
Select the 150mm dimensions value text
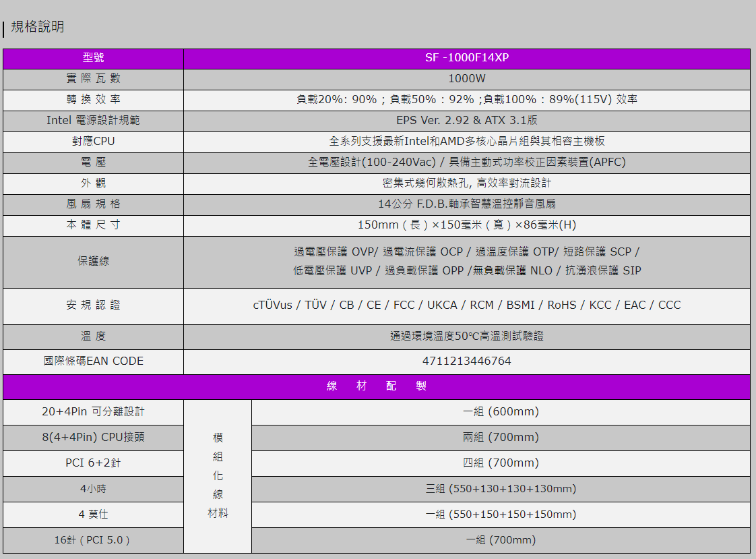(466, 225)
